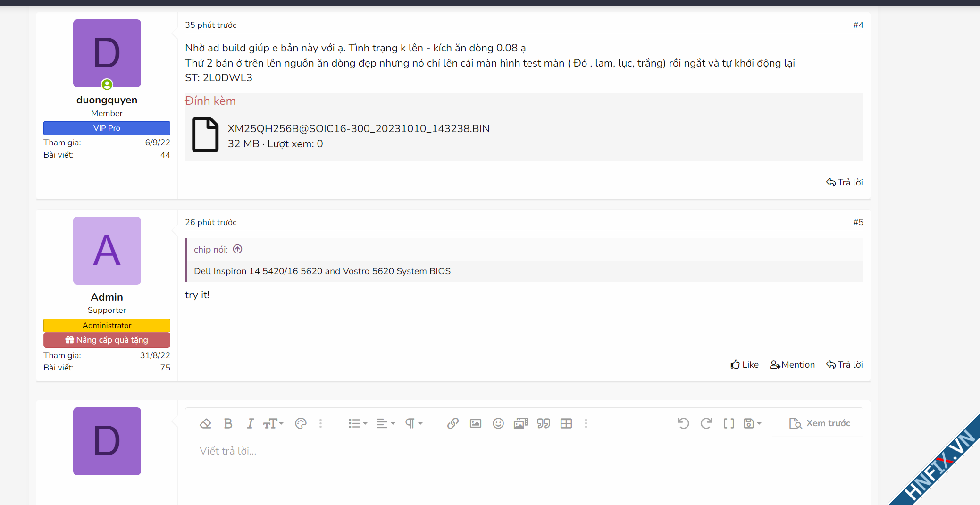Open XM25QH256B BIN attachment
This screenshot has height=505, width=980.
(x=359, y=128)
